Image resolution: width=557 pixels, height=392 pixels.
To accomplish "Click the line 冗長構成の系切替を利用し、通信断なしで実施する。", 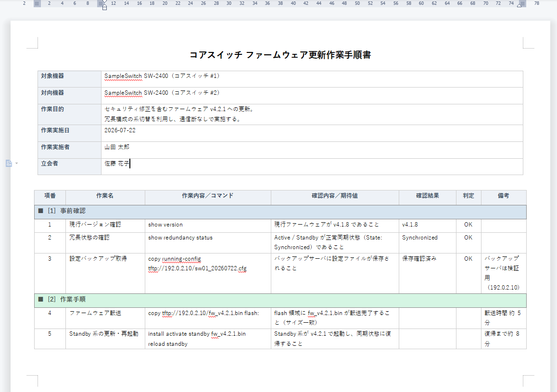I will (x=173, y=119).
